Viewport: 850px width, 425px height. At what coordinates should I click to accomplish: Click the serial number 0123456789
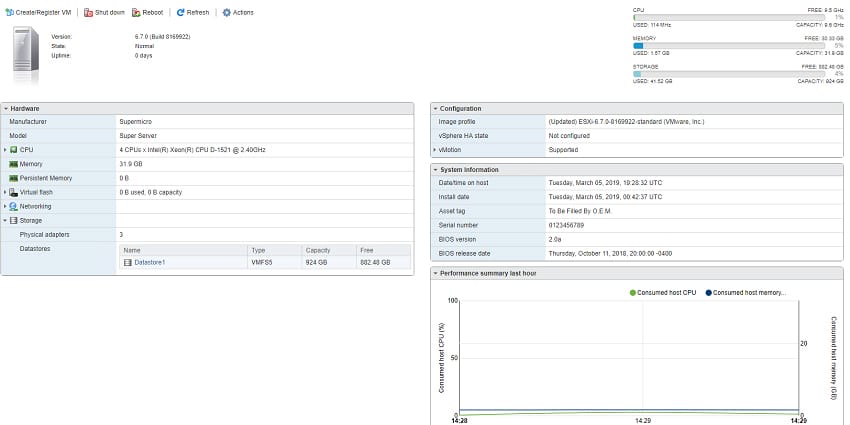pyautogui.click(x=566, y=226)
